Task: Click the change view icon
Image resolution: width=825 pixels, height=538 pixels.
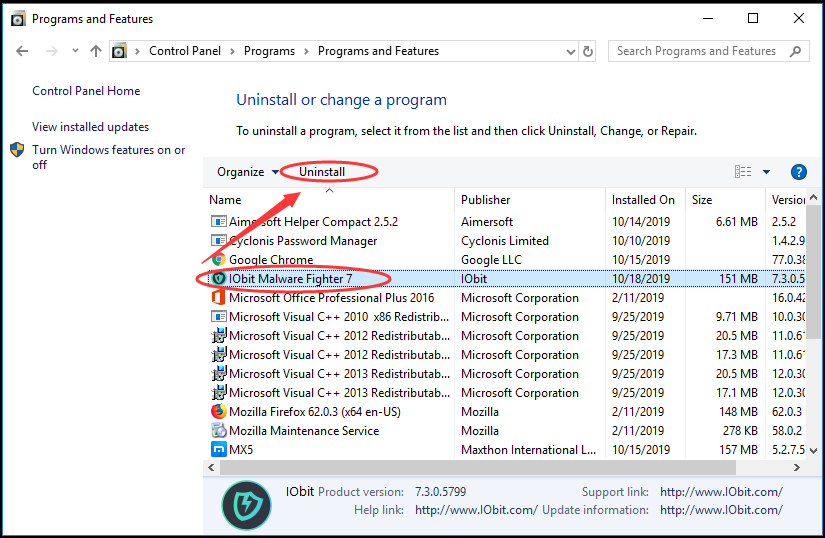Action: click(x=743, y=172)
